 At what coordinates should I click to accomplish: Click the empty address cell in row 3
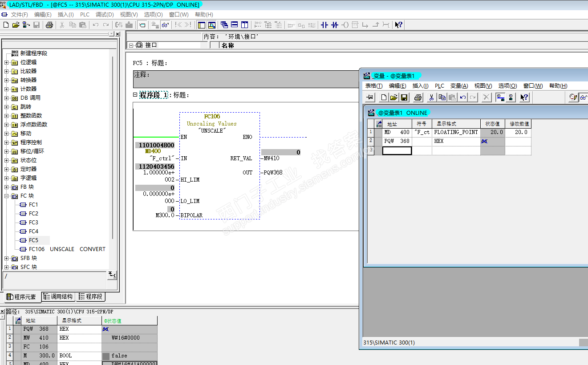[x=397, y=151]
